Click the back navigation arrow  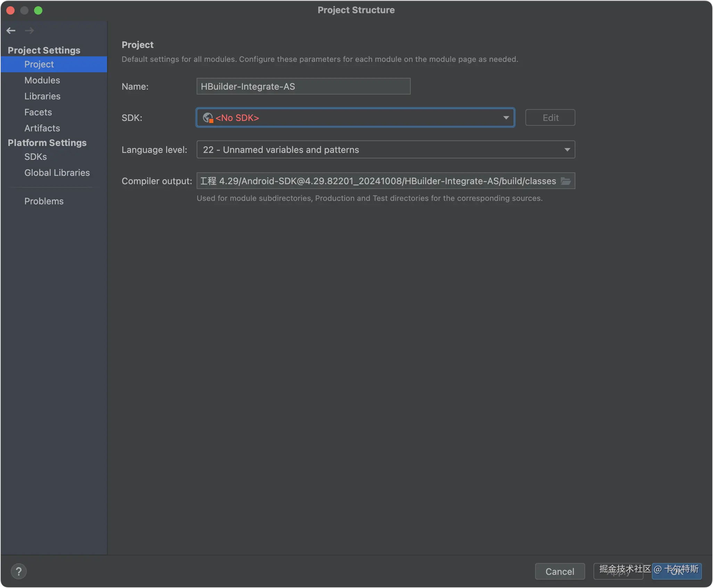(x=11, y=31)
